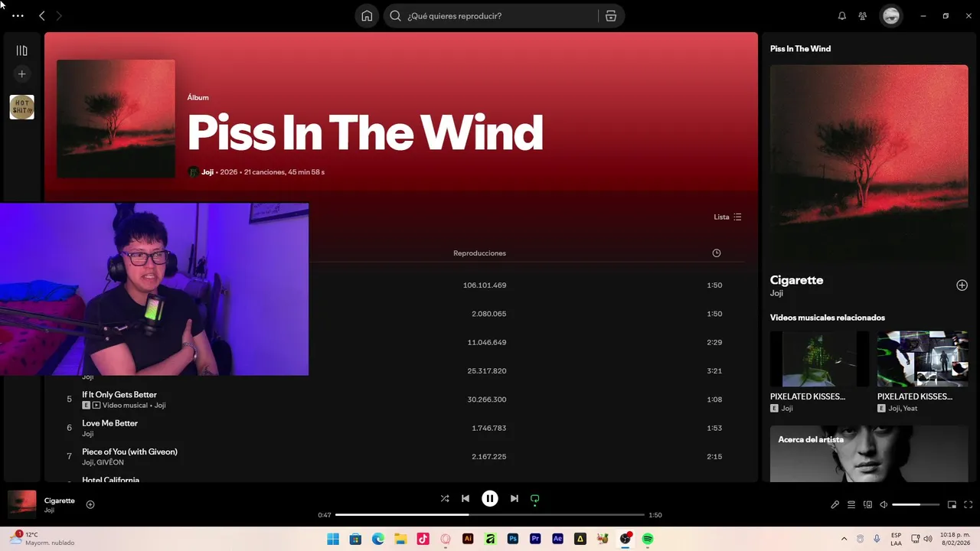Open Windows Start menu
Screen dimensions: 980x551
pos(333,539)
